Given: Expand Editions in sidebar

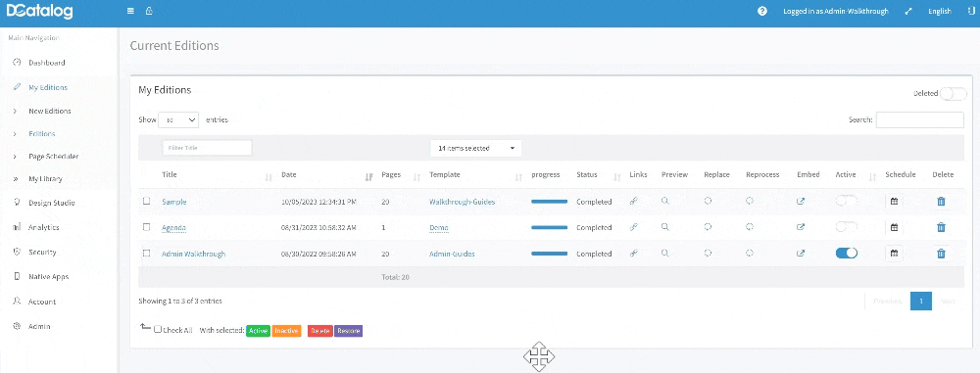Looking at the screenshot, I should coord(42,134).
